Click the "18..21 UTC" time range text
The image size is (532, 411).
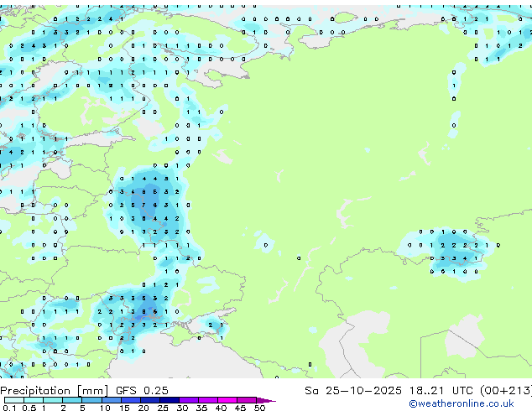click(441, 391)
